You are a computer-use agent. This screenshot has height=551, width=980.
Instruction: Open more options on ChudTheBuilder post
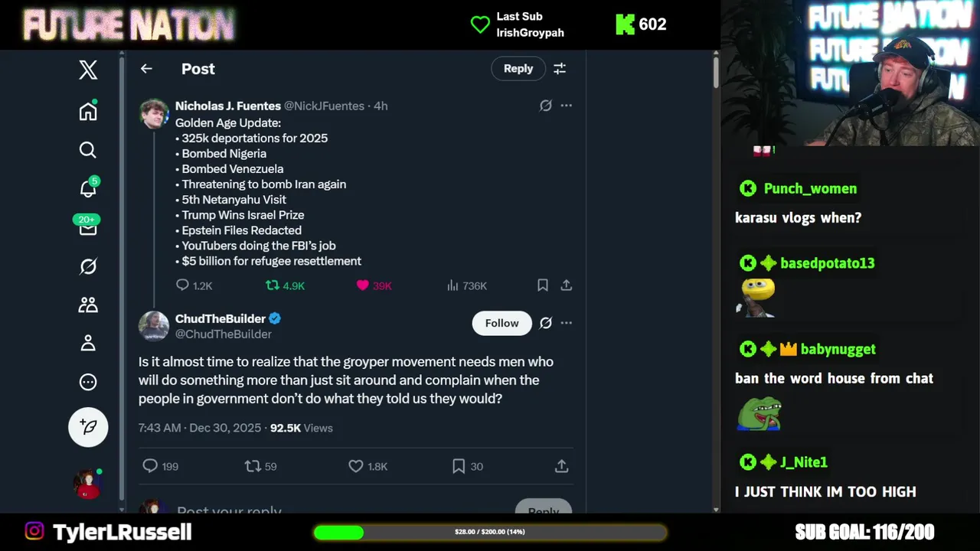pyautogui.click(x=566, y=323)
